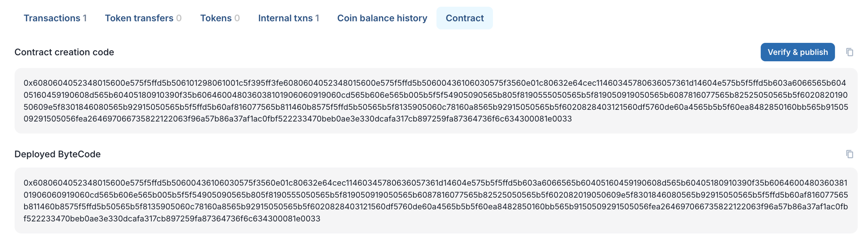The height and width of the screenshot is (243, 868).
Task: Open the Transactions tab
Action: (x=55, y=18)
